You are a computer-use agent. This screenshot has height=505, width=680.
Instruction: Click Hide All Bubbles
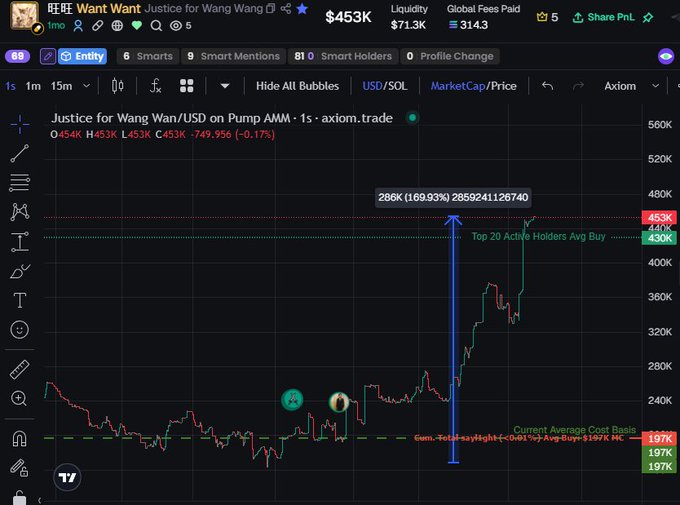298,86
